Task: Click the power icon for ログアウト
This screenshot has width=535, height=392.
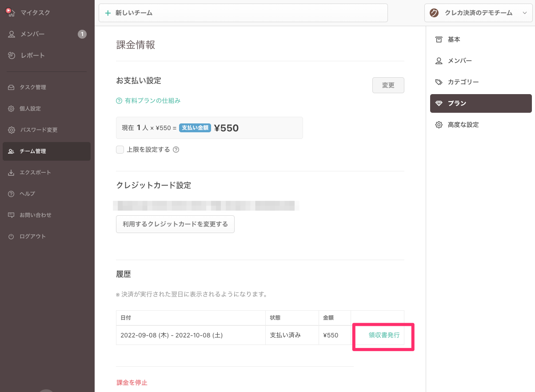Action: [11, 237]
